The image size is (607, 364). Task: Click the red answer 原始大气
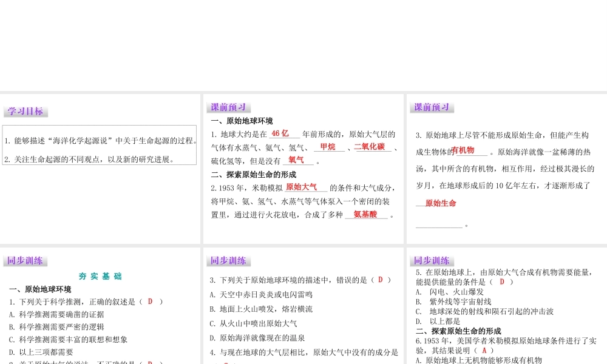pos(301,187)
